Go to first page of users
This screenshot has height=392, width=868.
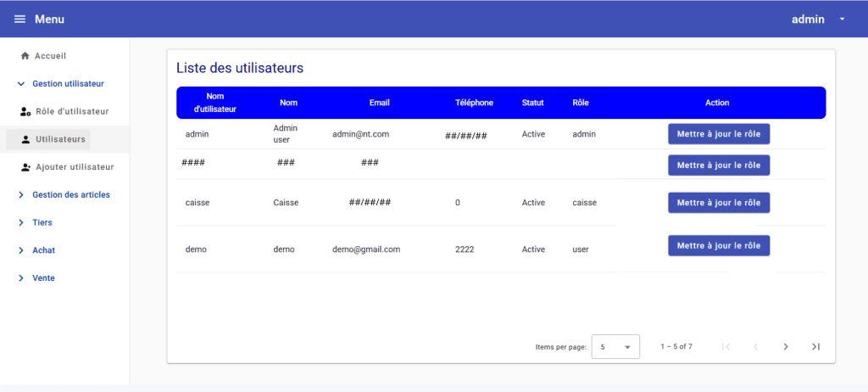tap(726, 346)
